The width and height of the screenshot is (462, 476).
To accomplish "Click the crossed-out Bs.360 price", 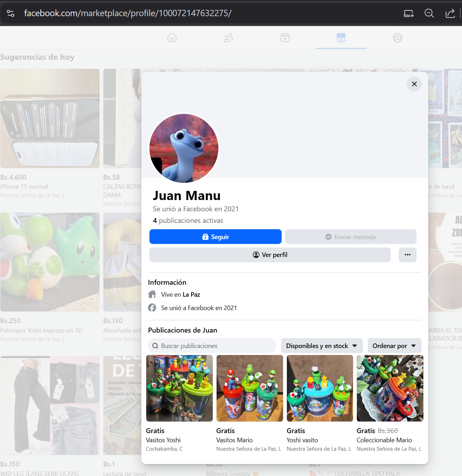I will pos(388,431).
